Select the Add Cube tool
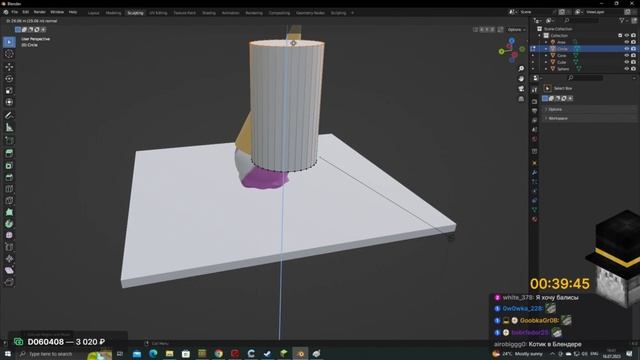 coord(9,140)
